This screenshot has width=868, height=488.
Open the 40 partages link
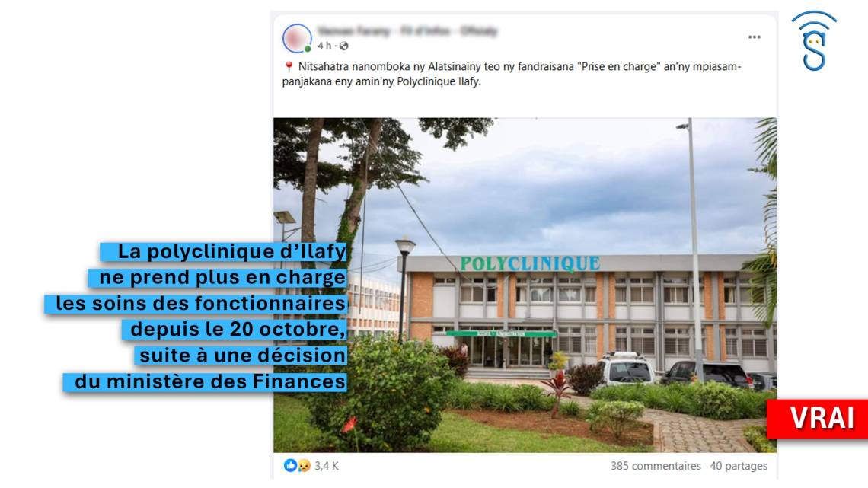point(739,466)
